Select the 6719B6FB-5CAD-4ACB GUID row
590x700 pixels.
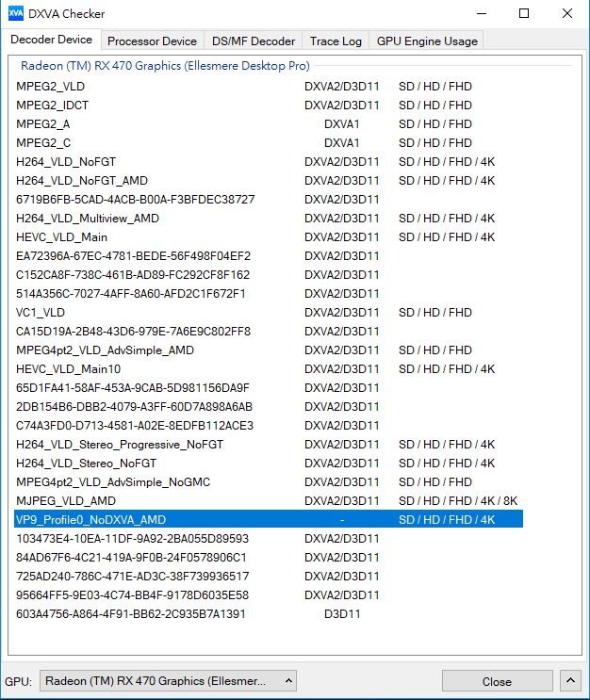pos(269,199)
